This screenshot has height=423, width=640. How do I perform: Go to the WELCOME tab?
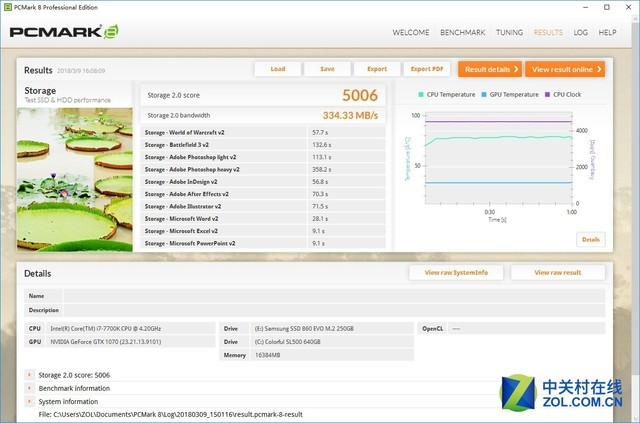click(x=411, y=32)
